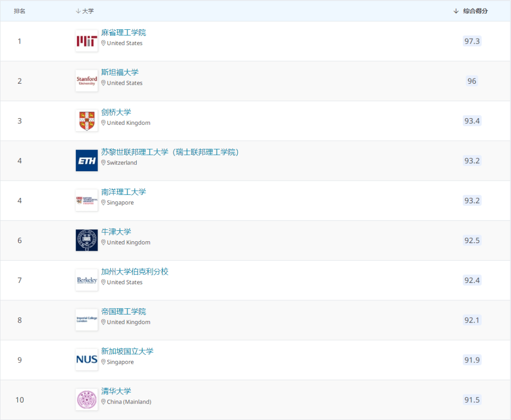Click Singapore under 新加坡国立大学
The image size is (511, 420).
click(x=120, y=362)
